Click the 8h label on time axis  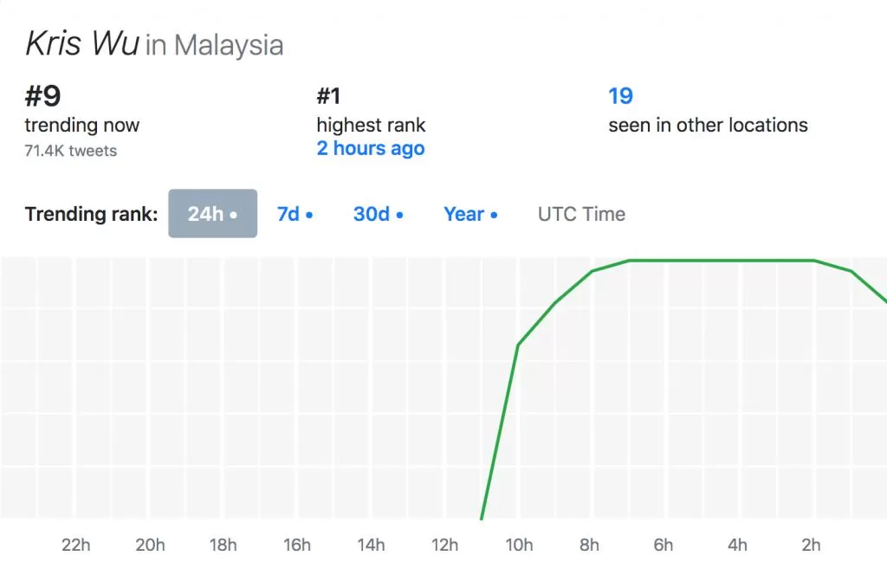[x=589, y=545]
